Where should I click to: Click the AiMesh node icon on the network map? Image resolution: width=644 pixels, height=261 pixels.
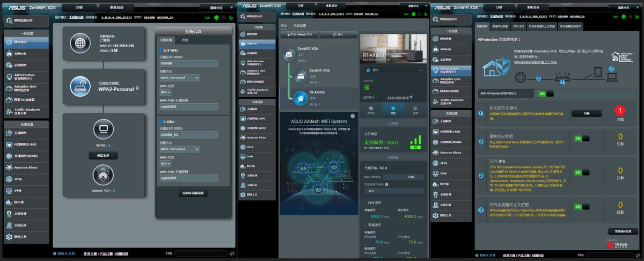[x=103, y=176]
